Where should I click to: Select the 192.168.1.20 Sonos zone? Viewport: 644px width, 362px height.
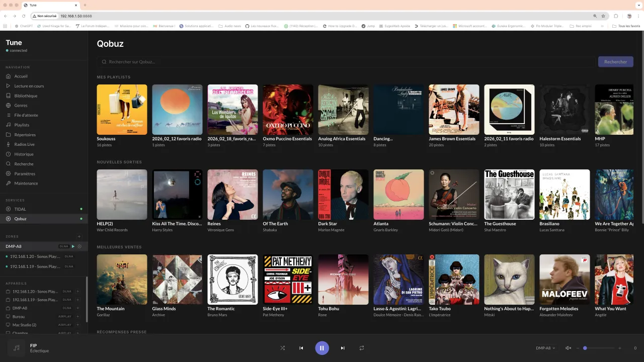point(44,256)
